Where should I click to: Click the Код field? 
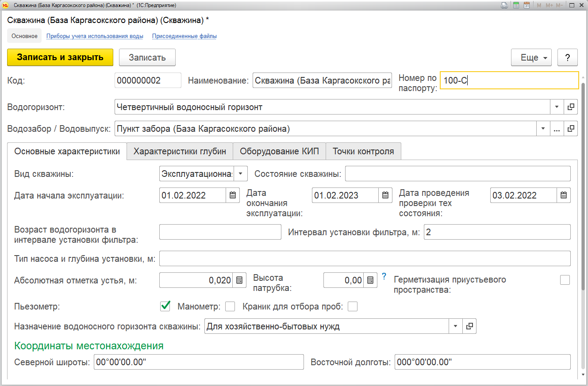(x=148, y=80)
